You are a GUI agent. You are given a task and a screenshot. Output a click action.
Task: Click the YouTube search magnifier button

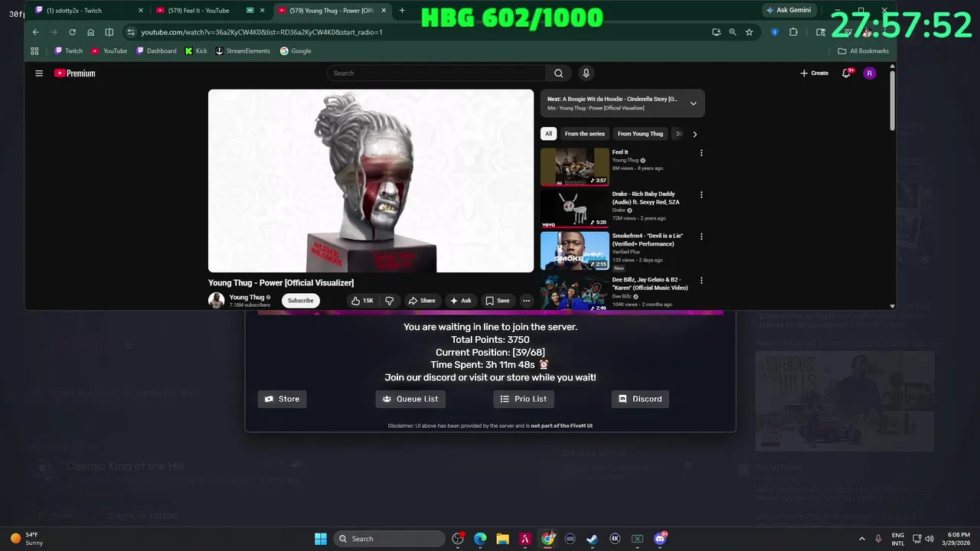pos(558,73)
